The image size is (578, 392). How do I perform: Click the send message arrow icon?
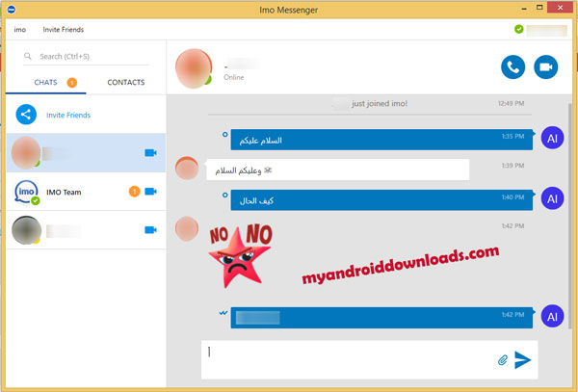522,359
